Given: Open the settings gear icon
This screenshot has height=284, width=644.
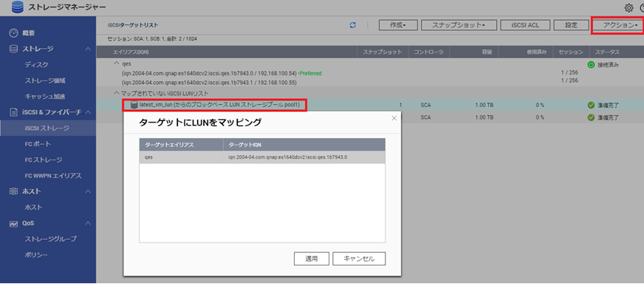Looking at the screenshot, I should point(628,7).
